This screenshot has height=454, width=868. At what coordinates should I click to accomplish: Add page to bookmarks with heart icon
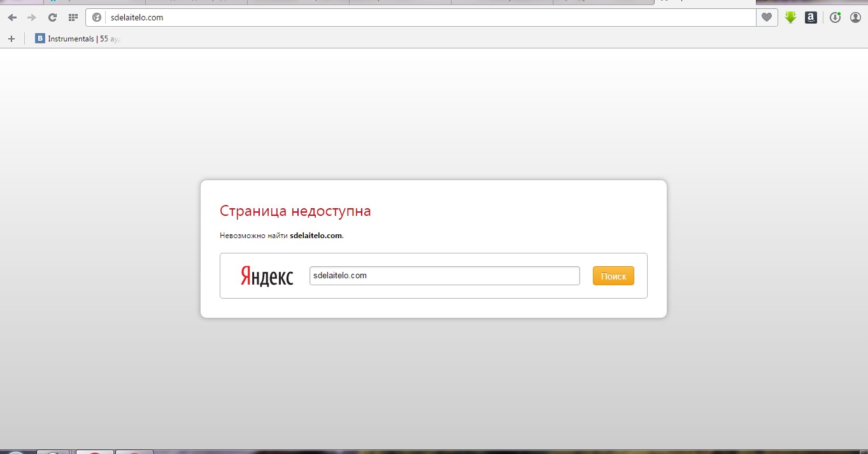click(767, 18)
